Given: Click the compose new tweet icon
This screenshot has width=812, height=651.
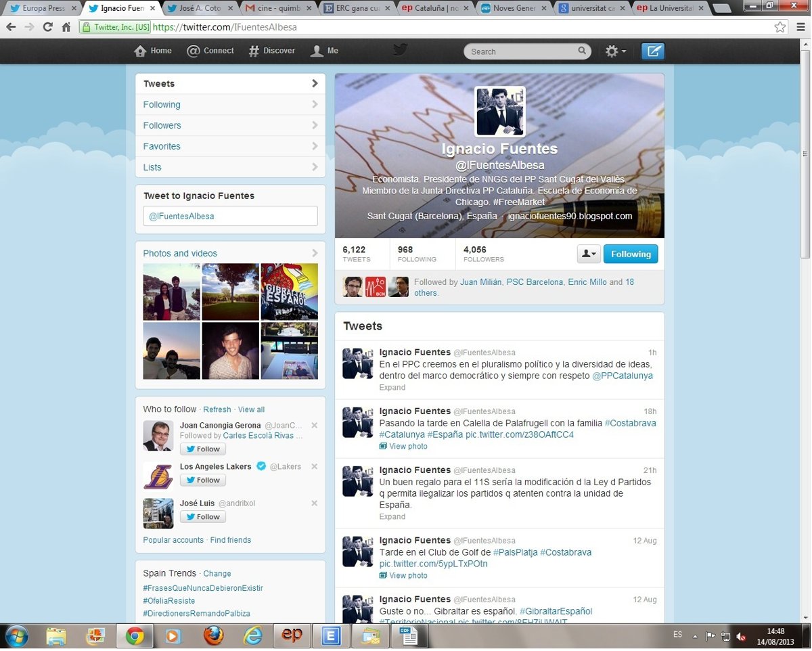Looking at the screenshot, I should [652, 51].
